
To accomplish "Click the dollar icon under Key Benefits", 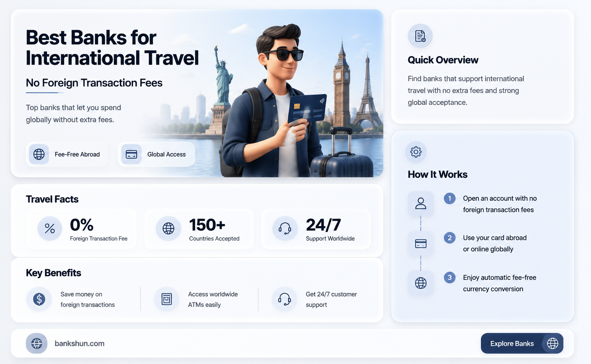I will click(39, 299).
